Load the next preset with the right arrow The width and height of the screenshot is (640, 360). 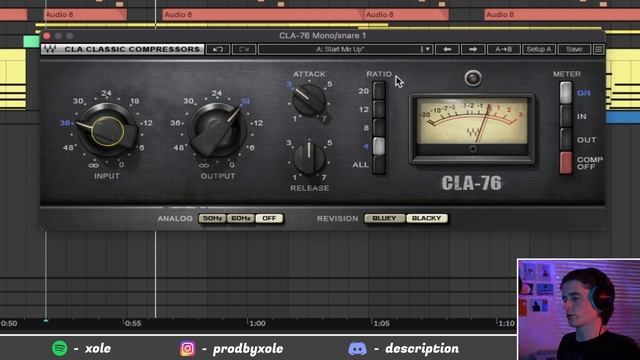pyautogui.click(x=473, y=49)
